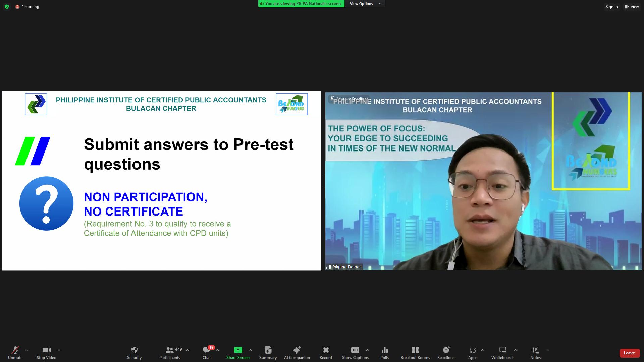Open the Security menu
Image resolution: width=644 pixels, height=362 pixels.
coord(134,353)
